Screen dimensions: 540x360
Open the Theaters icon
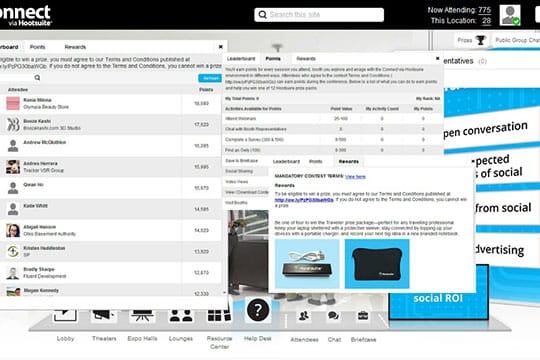click(103, 315)
